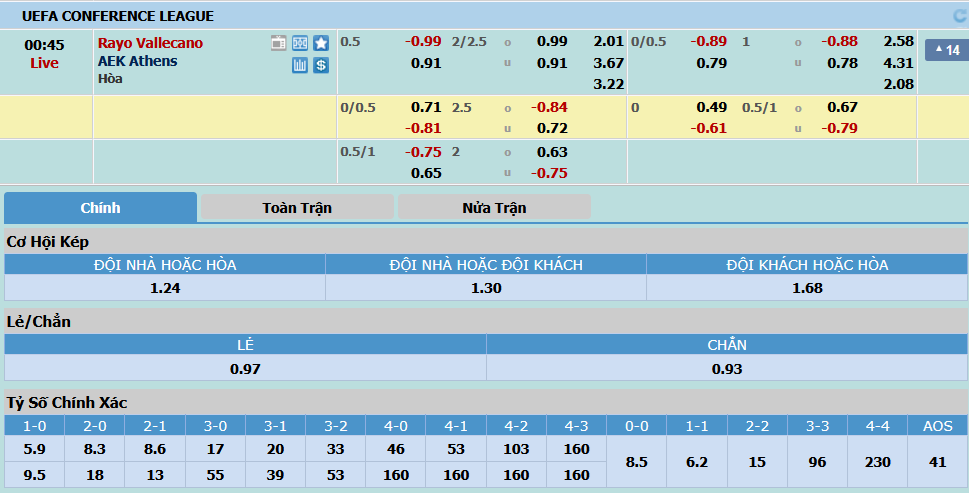Switch to the Toàn Trận tab
Screen dimensions: 969x493
click(x=297, y=208)
